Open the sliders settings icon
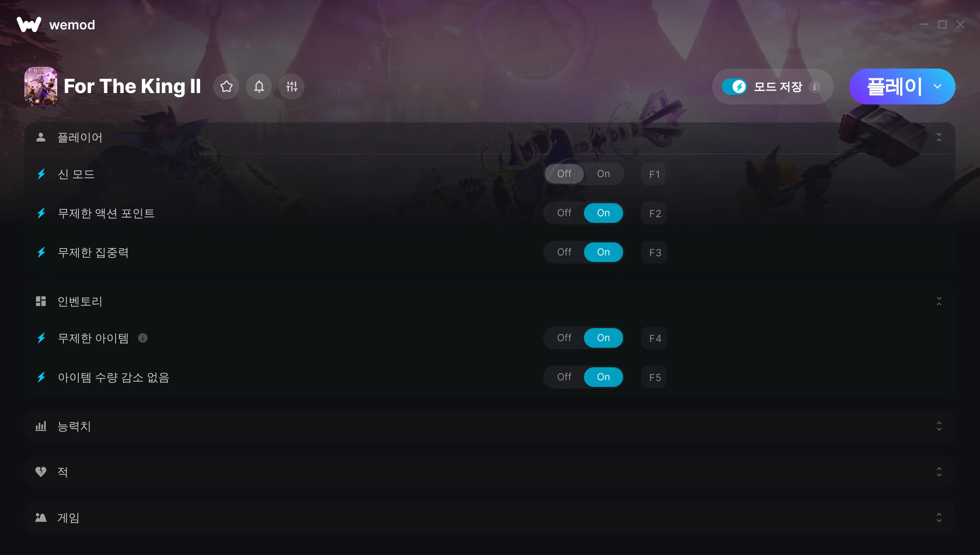 (x=292, y=87)
